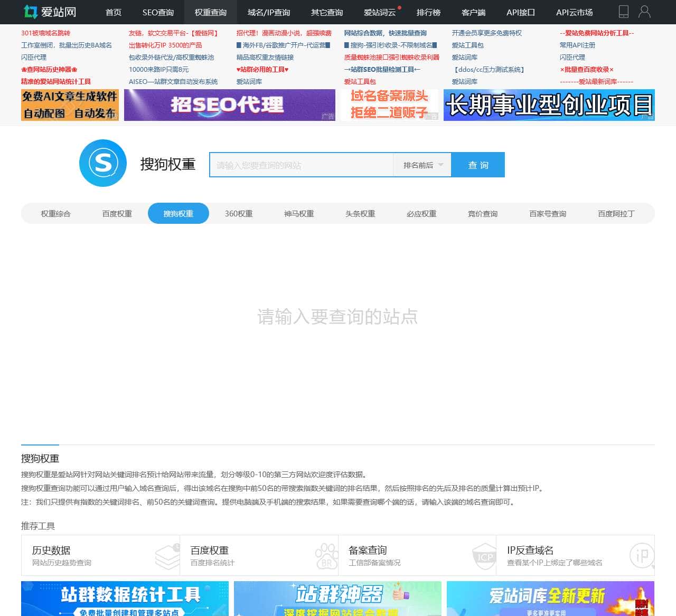Open the API接口 menu item
This screenshot has height=616, width=676.
point(521,12)
